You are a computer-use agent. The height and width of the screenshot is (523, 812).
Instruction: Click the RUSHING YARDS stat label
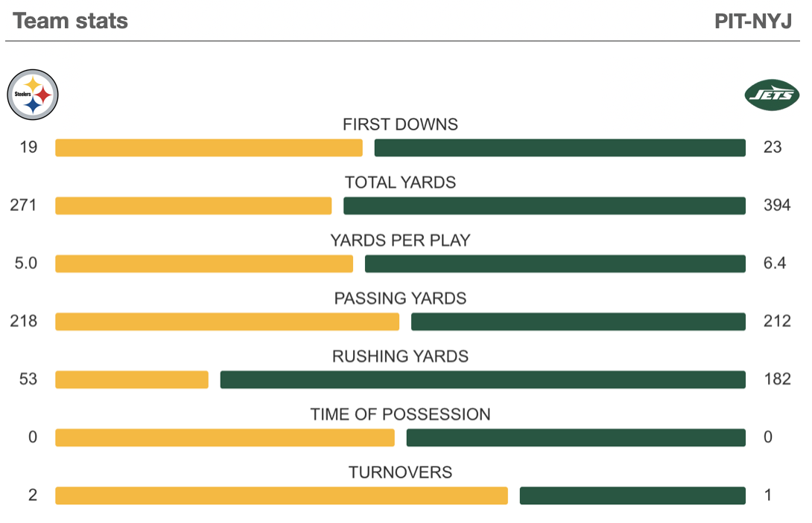pyautogui.click(x=400, y=357)
